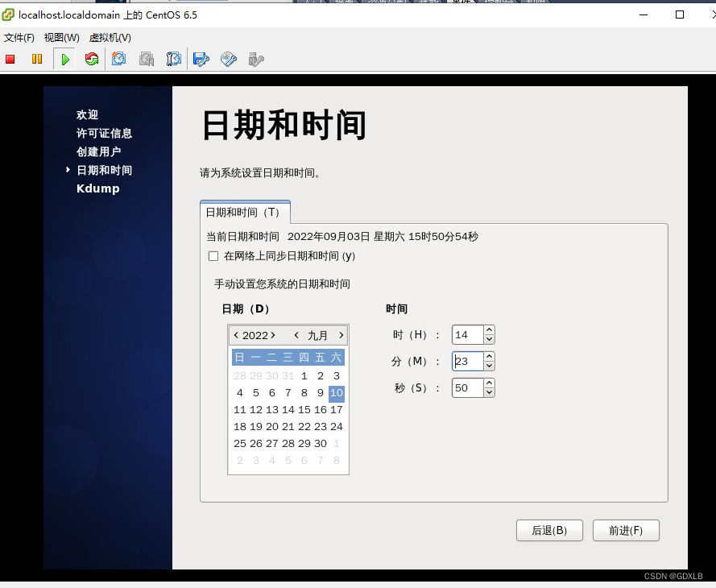The image size is (716, 588).
Task: Click the 后退(B) button
Action: (x=549, y=530)
